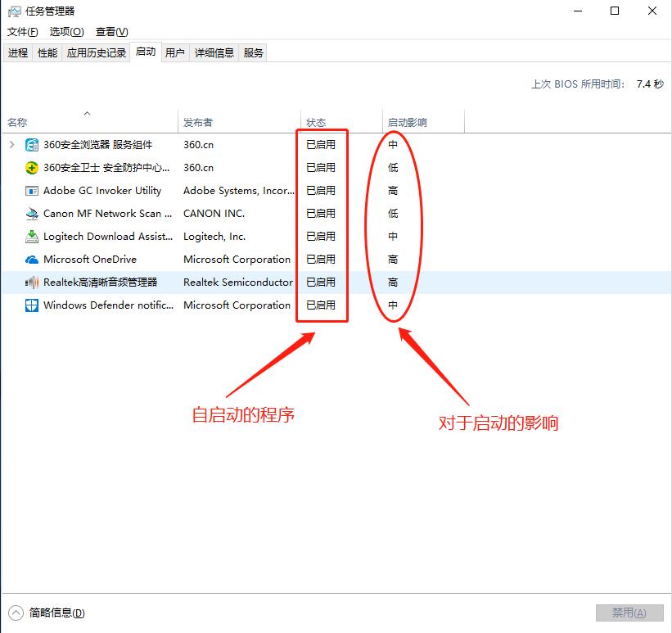Open the 文件(F) menu
672x633 pixels.
21,31
